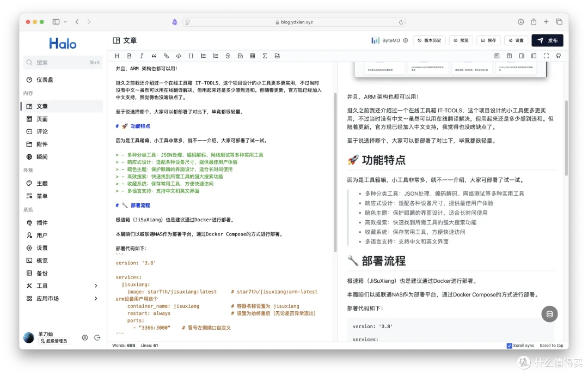Insert an image or diagram with the last left-toolbar icon
Viewport: 588px width, 375px height.
pos(277,56)
